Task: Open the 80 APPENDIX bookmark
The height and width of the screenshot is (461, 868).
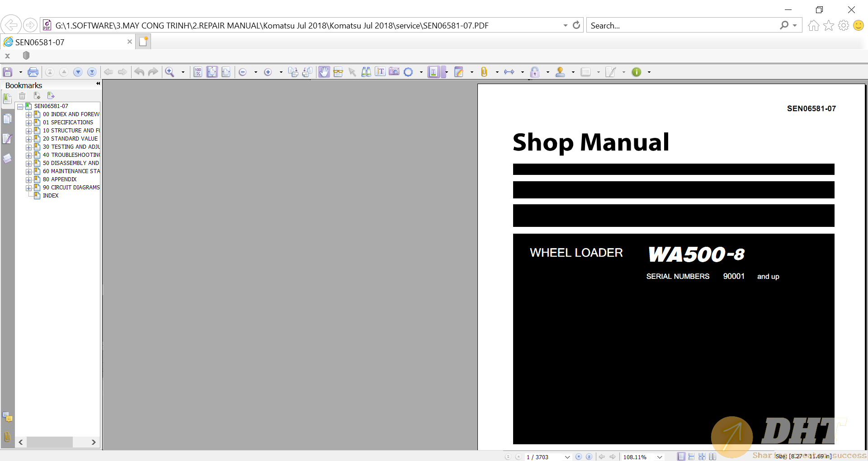Action: click(x=60, y=179)
